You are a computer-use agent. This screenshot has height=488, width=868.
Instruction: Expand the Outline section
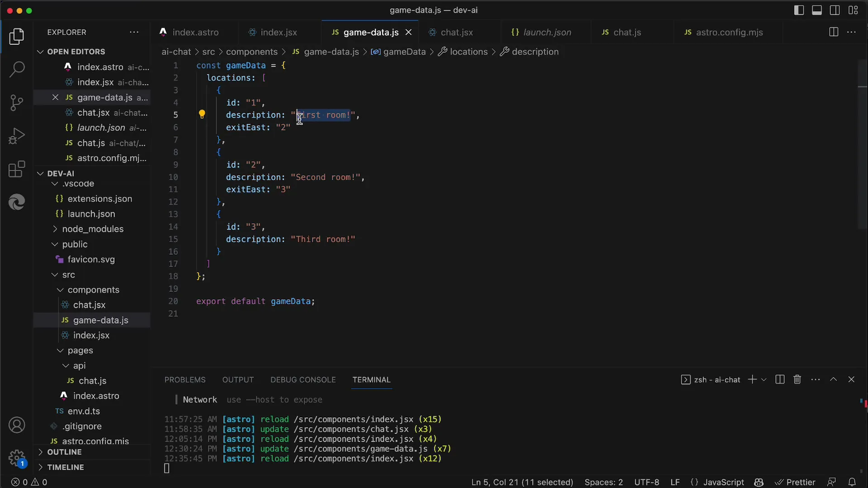64,452
